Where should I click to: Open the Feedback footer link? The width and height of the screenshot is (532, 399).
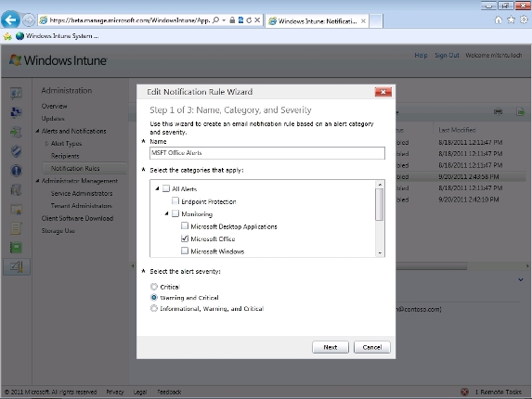point(169,392)
